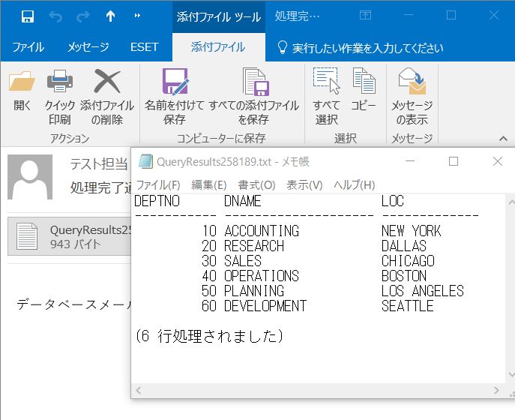Viewport: 515px width, 420px height.
Task: Click the save icon in title bar
Action: point(27,16)
